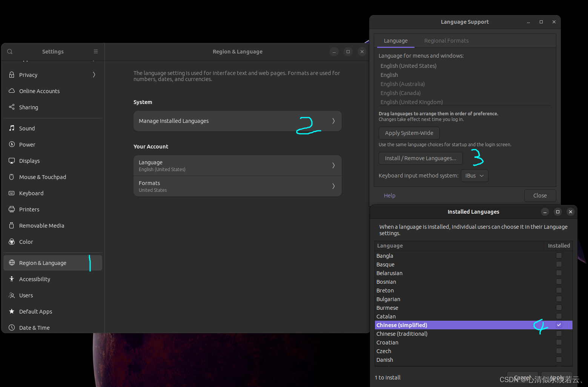Expand the Privacy submenu chevron

tap(94, 75)
